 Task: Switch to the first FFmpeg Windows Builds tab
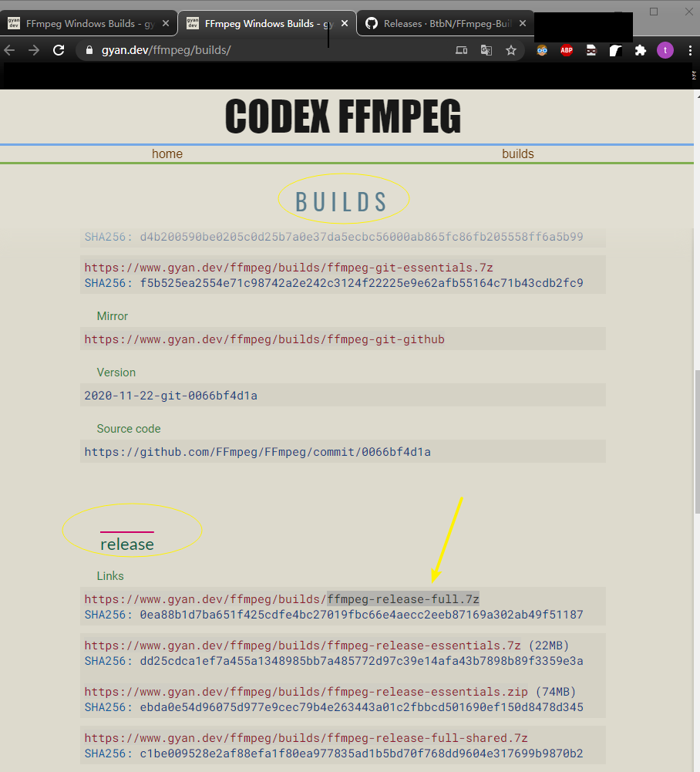click(89, 24)
